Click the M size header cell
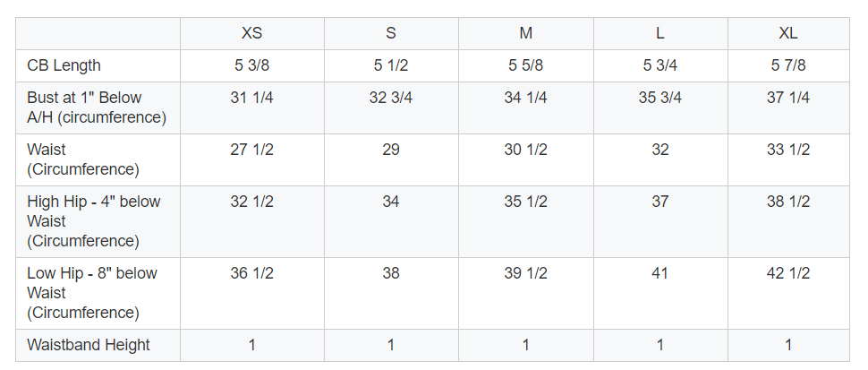The image size is (868, 370). tap(525, 33)
